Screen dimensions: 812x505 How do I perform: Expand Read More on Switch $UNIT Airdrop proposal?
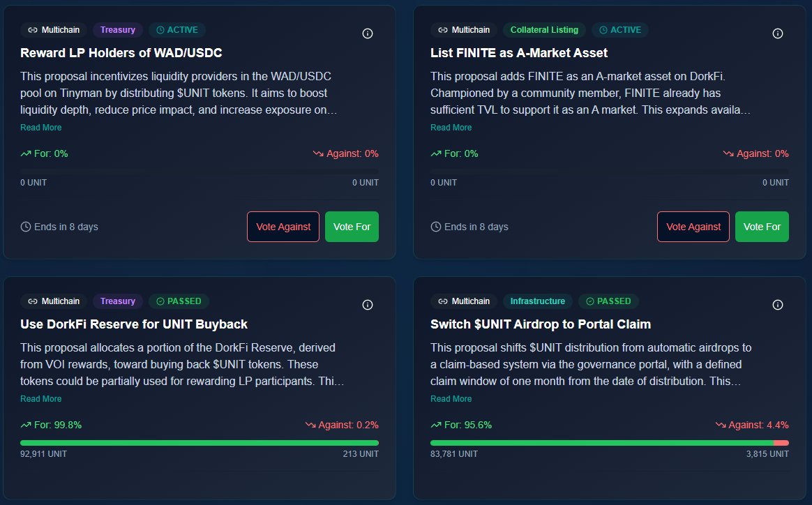tap(451, 399)
